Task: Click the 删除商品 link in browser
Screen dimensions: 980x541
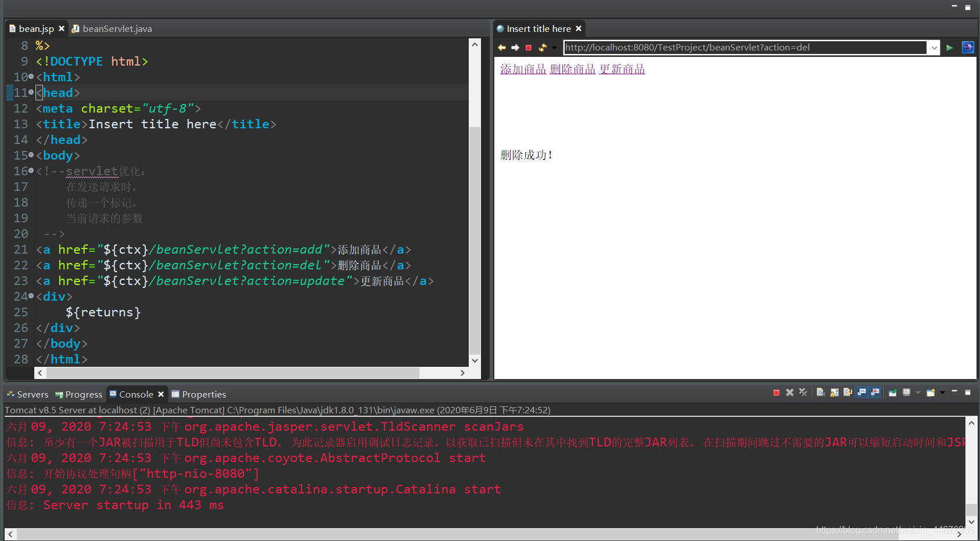Action: point(573,69)
